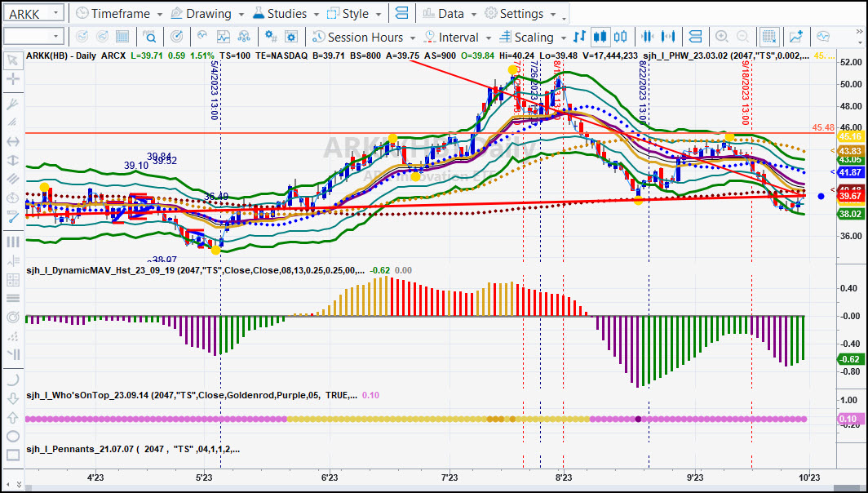Click the 8'23 date axis label
Viewport: 868px width, 493px height.
tap(564, 477)
